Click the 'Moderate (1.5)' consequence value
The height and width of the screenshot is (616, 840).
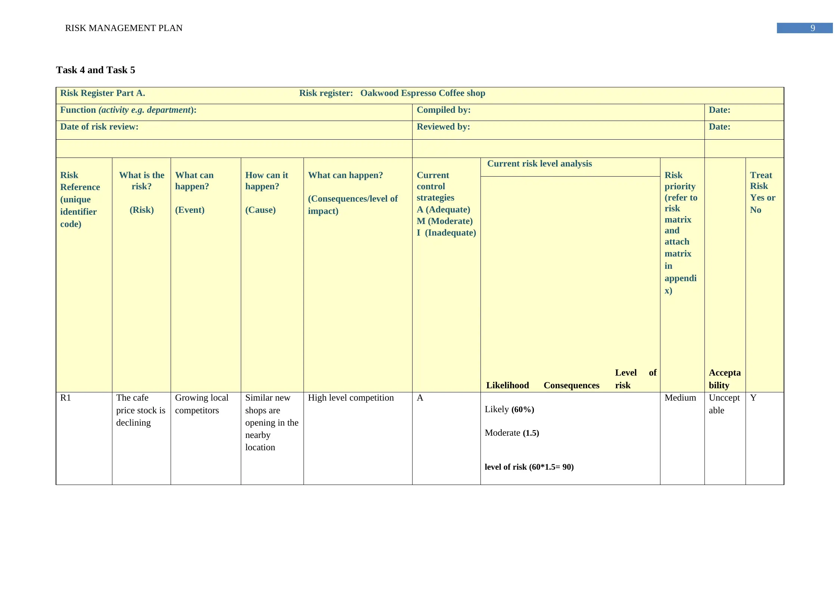(x=512, y=433)
